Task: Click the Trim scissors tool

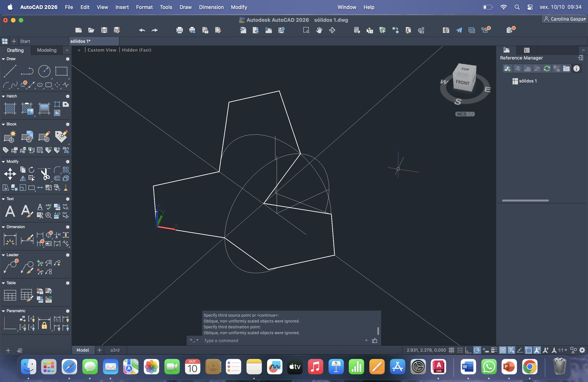Action: (45, 174)
